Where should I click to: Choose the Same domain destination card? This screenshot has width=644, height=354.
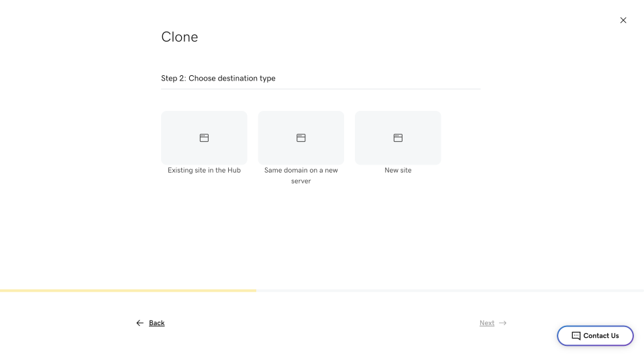click(301, 151)
